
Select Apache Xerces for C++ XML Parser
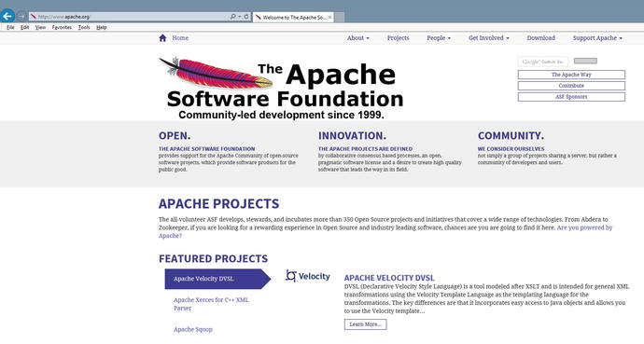[211, 304]
